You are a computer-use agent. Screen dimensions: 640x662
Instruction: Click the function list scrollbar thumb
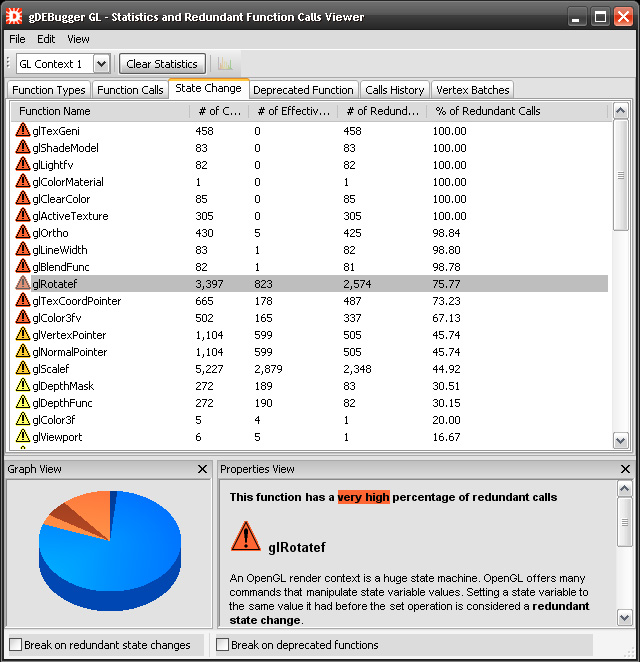click(621, 175)
